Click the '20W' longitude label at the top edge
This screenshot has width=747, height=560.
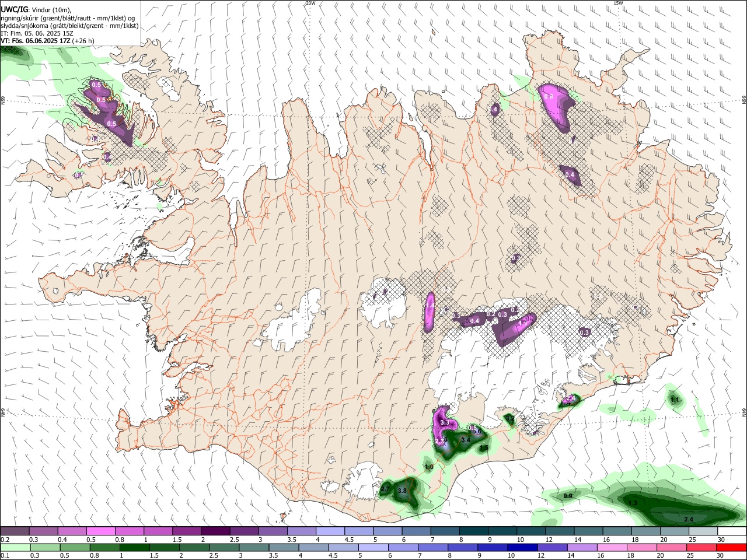[310, 3]
